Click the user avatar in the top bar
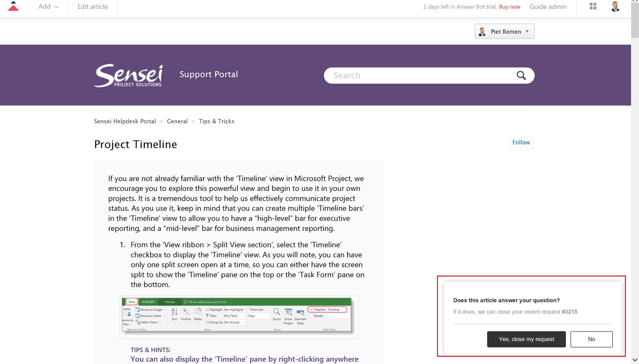 [x=615, y=7]
